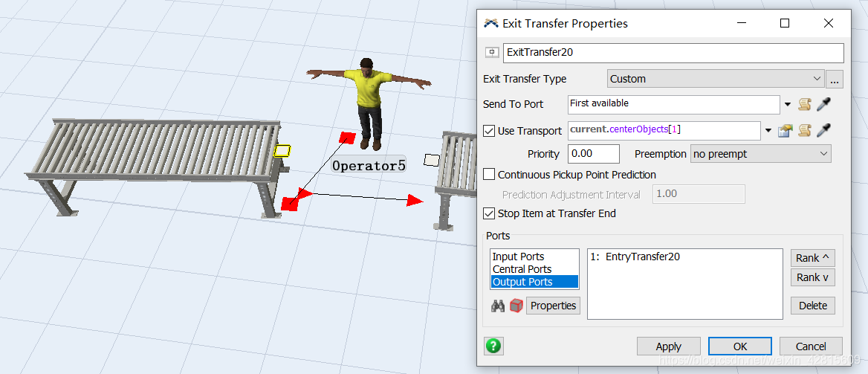
Task: Maximize the Exit Transfer Properties dialog
Action: pyautogui.click(x=785, y=23)
